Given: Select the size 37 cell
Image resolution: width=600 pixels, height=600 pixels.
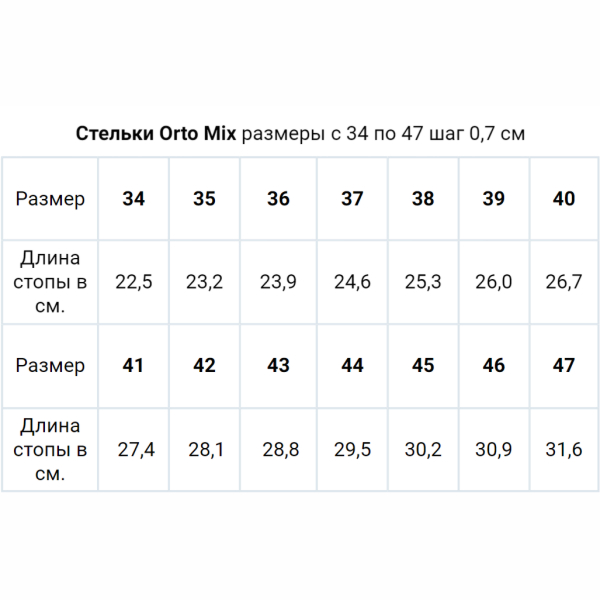Looking at the screenshot, I should tap(352, 199).
